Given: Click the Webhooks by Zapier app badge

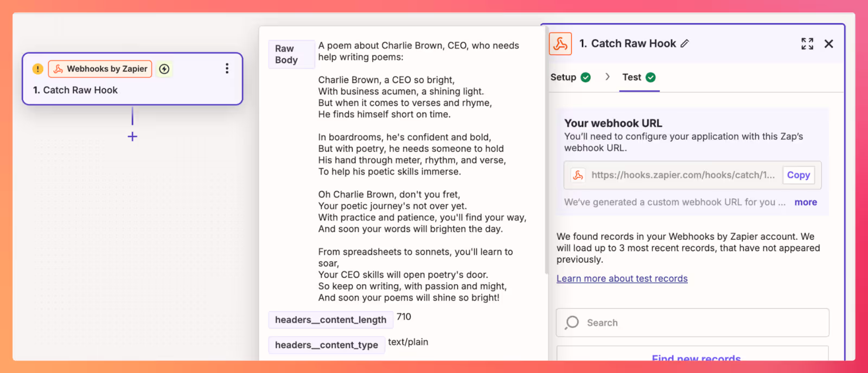Looking at the screenshot, I should [100, 69].
